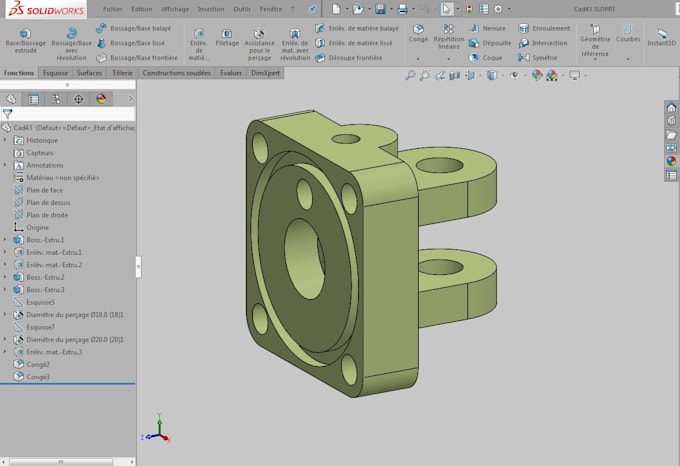Open the Affichage menu
The height and width of the screenshot is (466, 680).
[175, 9]
